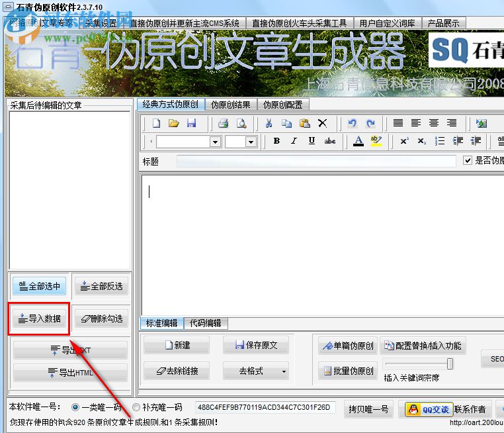Select the 标准编辑 tab

[x=161, y=323]
